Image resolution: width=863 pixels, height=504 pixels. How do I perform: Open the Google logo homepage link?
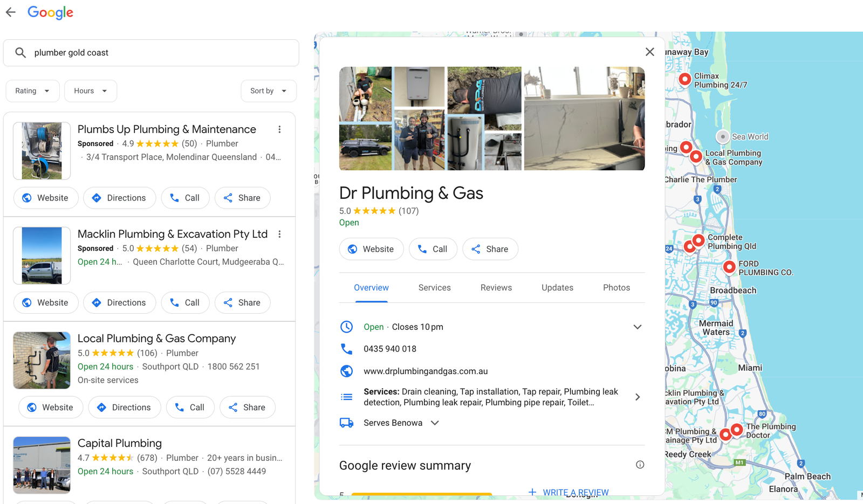click(x=50, y=12)
